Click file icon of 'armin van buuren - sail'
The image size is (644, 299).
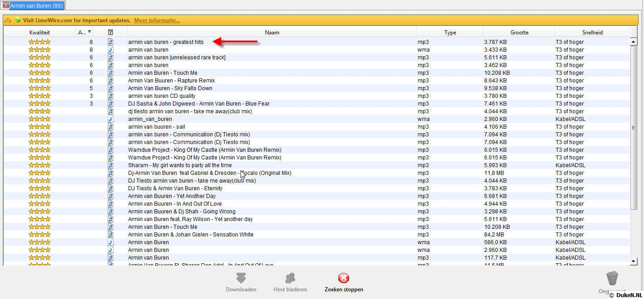click(x=111, y=126)
